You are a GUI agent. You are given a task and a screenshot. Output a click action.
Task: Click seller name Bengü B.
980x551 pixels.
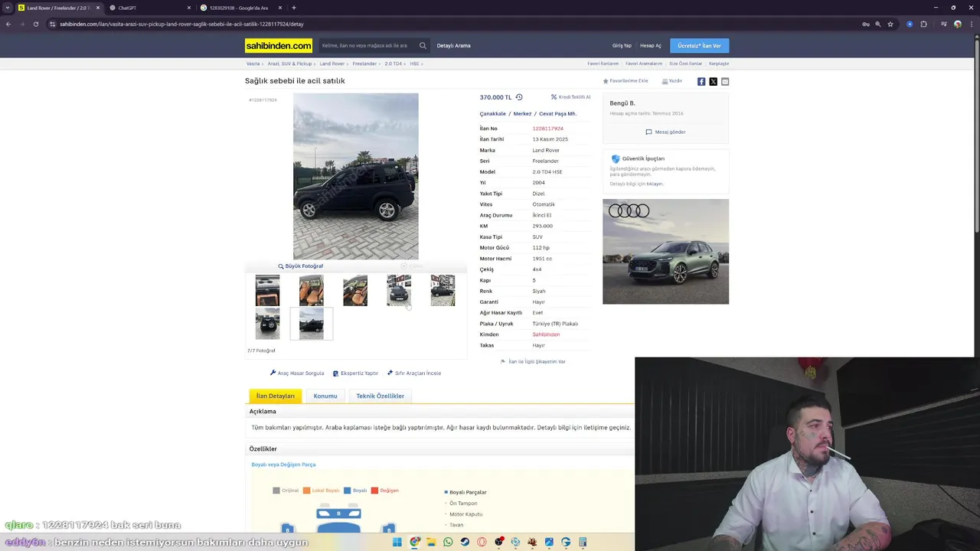622,103
